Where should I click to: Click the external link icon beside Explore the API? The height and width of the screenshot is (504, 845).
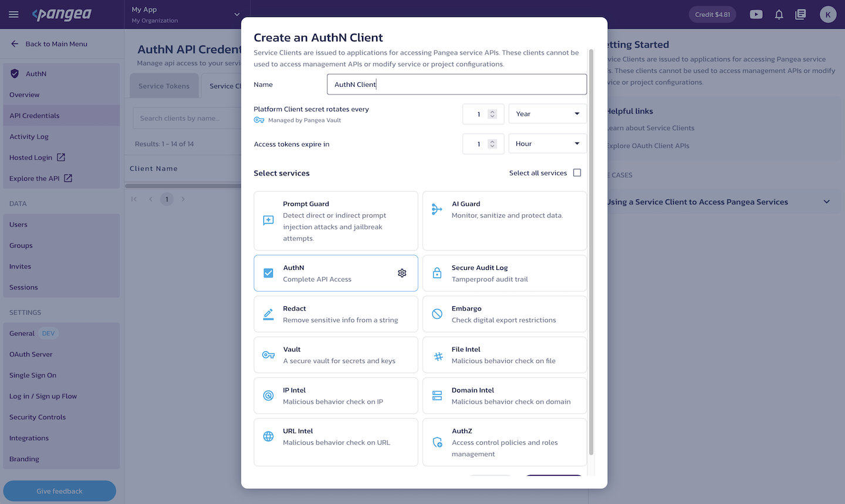coord(68,178)
